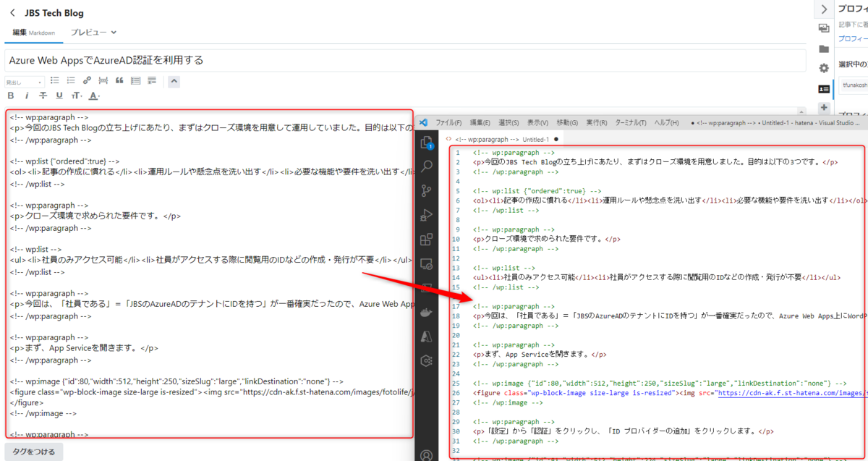
Task: Switch to the 編集 Markdown tab
Action: [33, 33]
